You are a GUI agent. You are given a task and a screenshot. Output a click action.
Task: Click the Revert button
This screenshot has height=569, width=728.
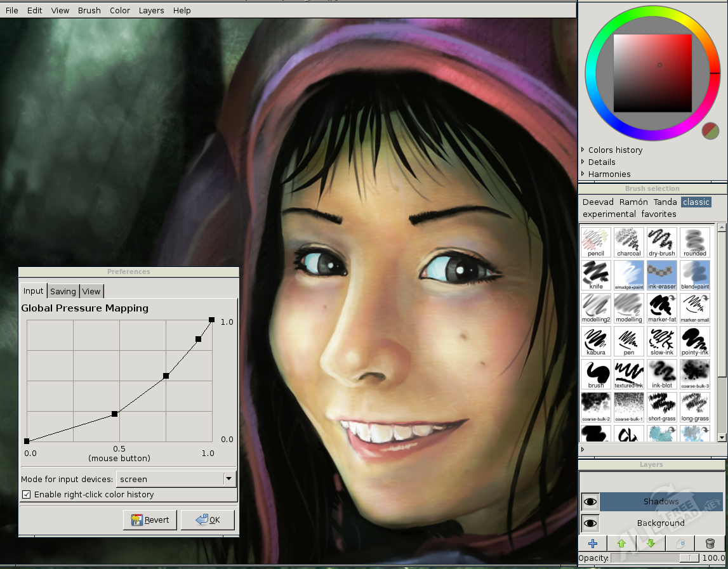(150, 520)
